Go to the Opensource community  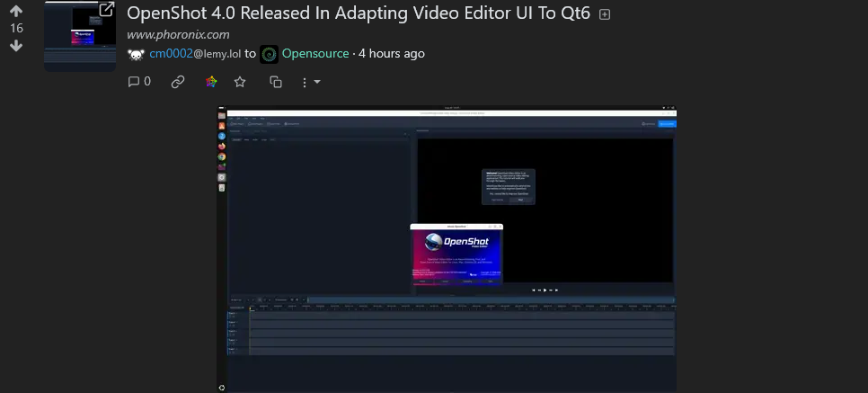tap(315, 54)
